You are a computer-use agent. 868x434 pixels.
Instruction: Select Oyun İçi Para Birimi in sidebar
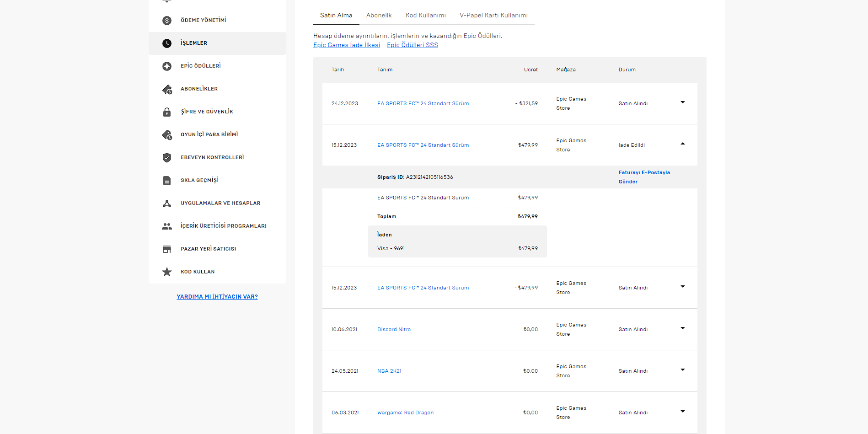coord(209,134)
